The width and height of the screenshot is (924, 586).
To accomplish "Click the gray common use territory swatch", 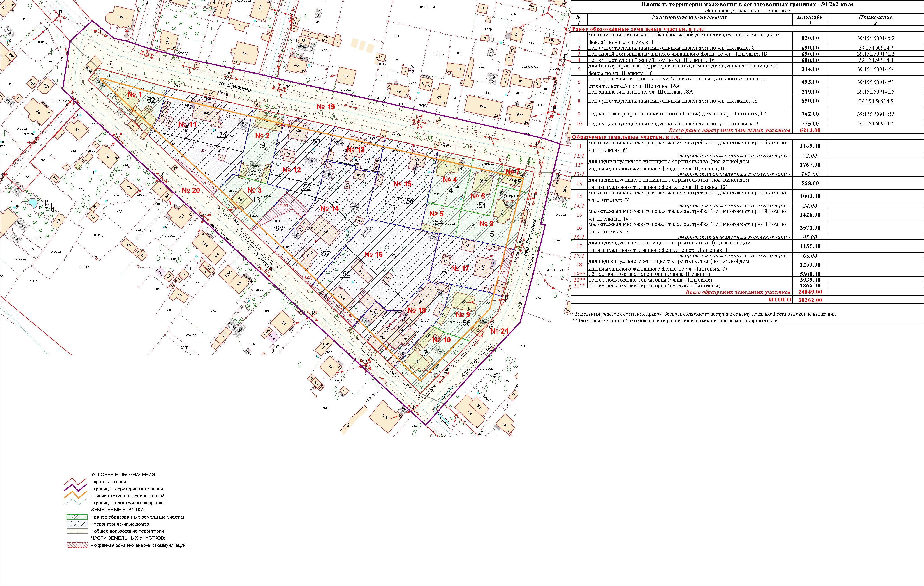I will pos(77,531).
